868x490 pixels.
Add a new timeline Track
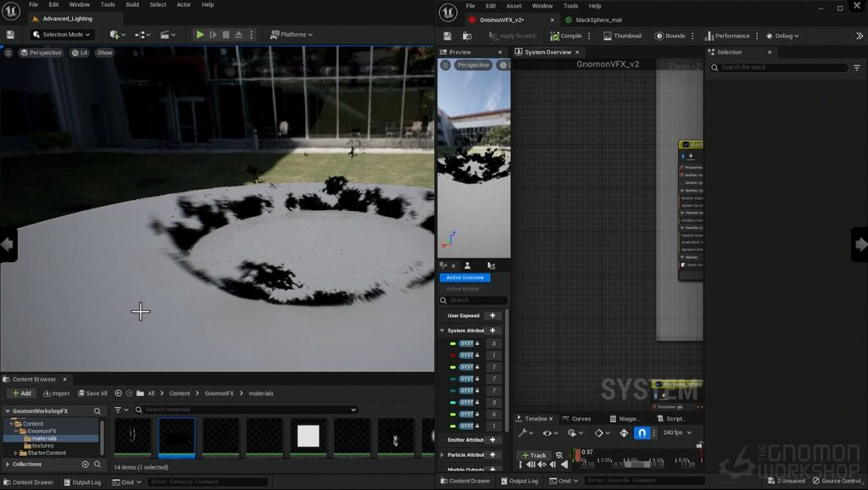(x=534, y=455)
